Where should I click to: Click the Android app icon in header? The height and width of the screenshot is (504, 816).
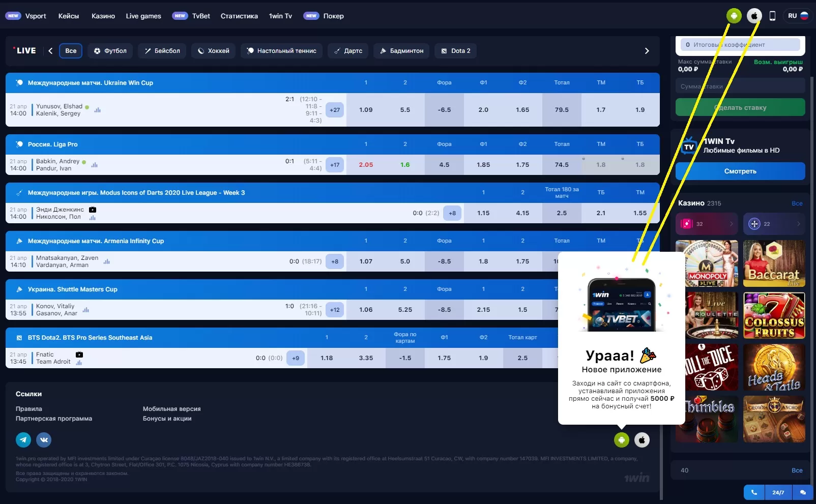point(734,16)
